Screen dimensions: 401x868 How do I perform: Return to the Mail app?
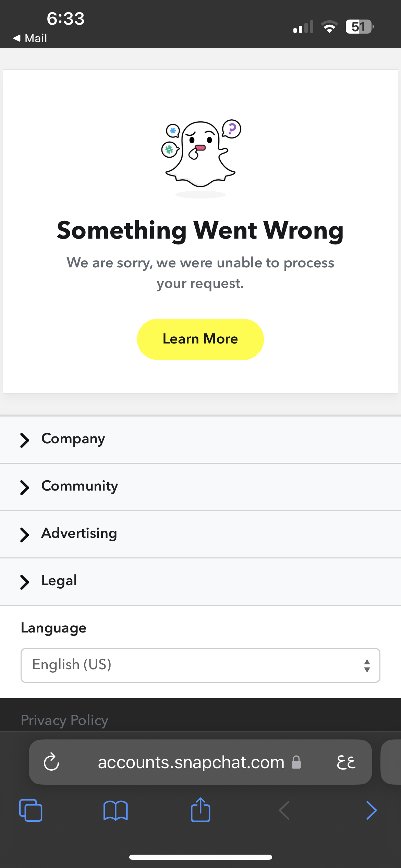[x=30, y=38]
